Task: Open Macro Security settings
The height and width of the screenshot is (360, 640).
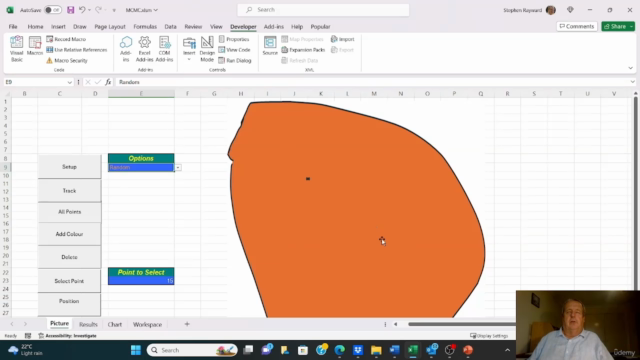Action: click(67, 60)
